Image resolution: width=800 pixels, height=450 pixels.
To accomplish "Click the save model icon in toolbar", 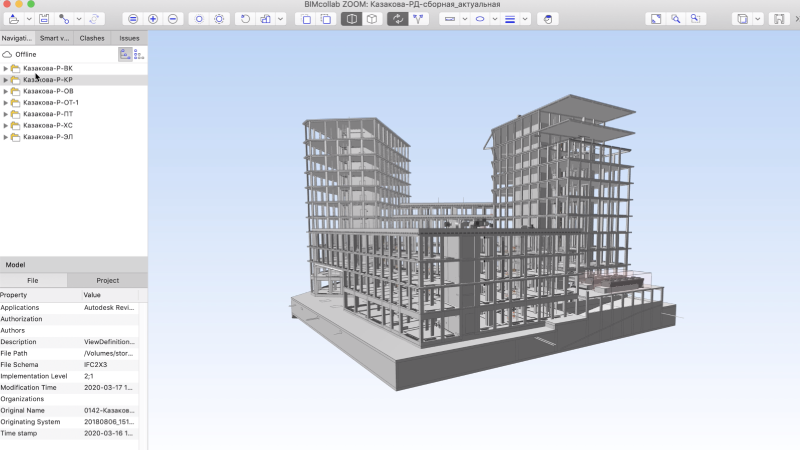I will [44, 19].
